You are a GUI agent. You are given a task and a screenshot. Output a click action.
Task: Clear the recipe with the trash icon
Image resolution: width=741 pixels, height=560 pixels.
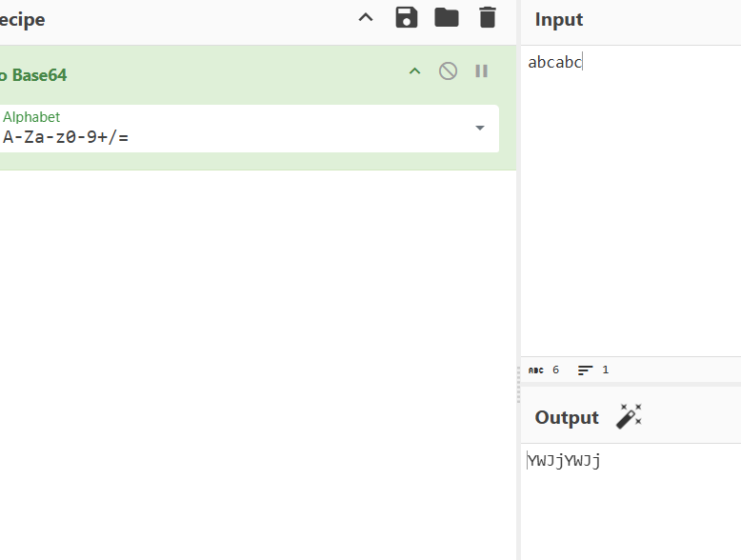click(x=488, y=17)
